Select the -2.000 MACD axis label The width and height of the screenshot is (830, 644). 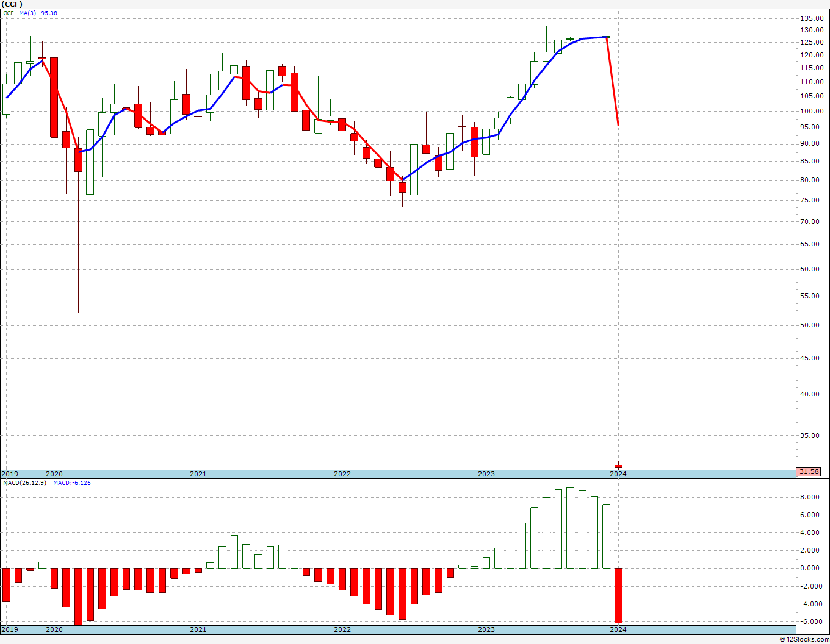pos(810,586)
